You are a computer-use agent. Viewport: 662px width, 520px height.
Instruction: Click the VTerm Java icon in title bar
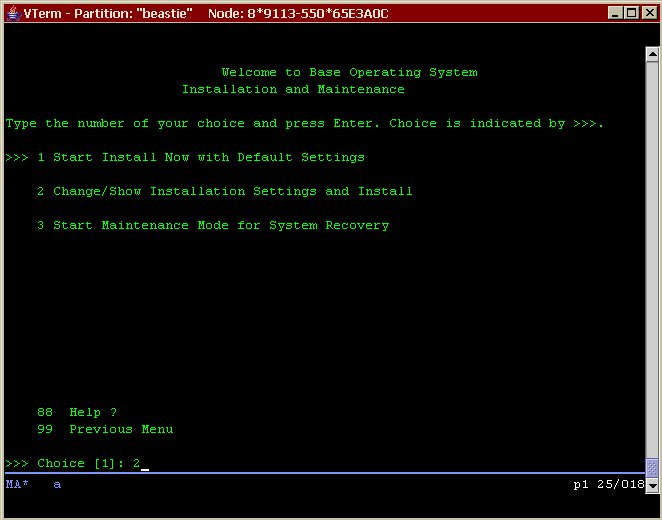click(x=13, y=13)
